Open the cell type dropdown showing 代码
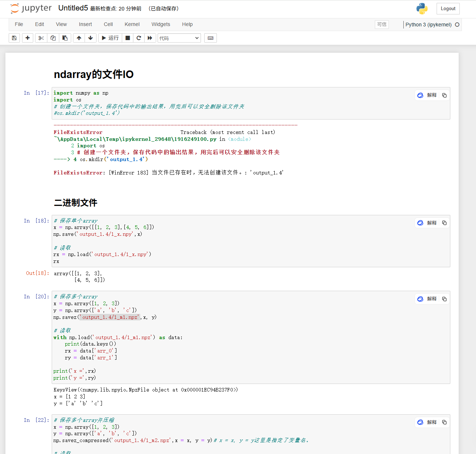The height and width of the screenshot is (454, 476). (179, 38)
